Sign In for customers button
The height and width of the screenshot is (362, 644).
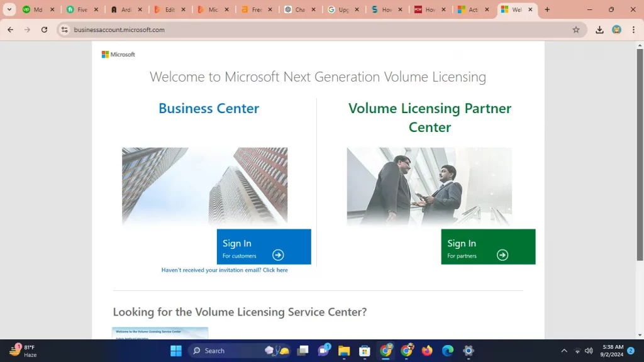click(x=264, y=246)
